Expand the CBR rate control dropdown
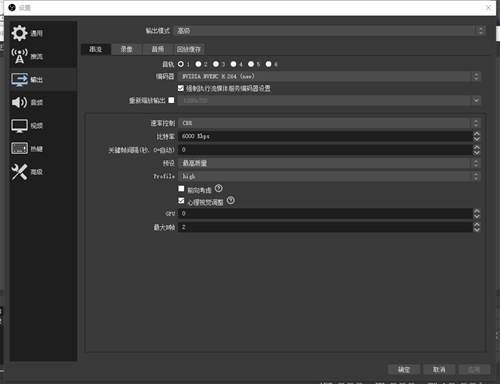Screen dimensions: 500x384 (x=329, y=123)
